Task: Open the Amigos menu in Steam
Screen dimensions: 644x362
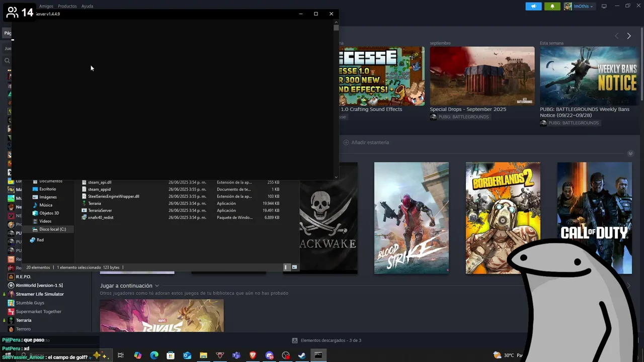Action: 46,6
